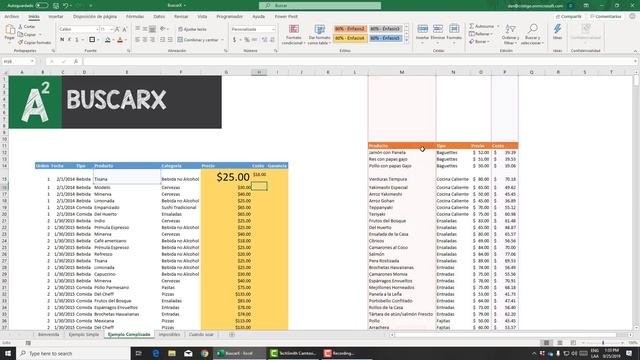The height and width of the screenshot is (360, 640).
Task: Open the Name Box dropdown
Action: click(x=32, y=61)
